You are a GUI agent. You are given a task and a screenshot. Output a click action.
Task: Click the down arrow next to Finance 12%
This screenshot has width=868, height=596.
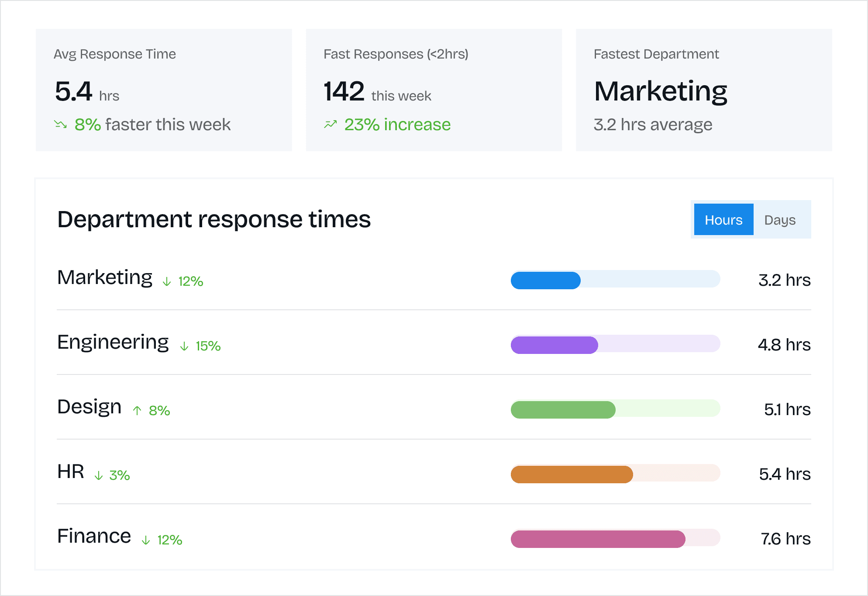(x=146, y=541)
